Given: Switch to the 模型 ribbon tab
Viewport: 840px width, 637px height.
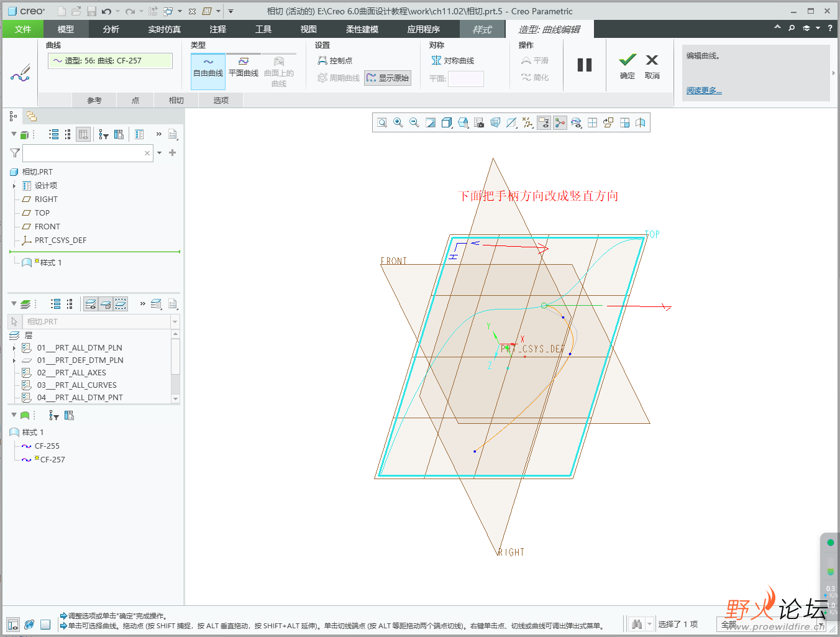Looking at the screenshot, I should (66, 29).
